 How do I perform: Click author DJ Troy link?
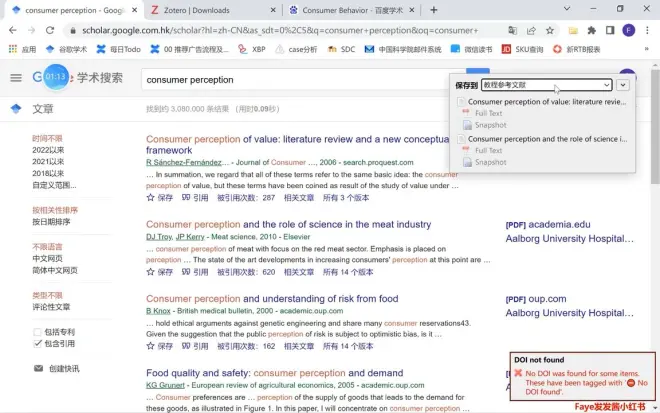(159, 237)
